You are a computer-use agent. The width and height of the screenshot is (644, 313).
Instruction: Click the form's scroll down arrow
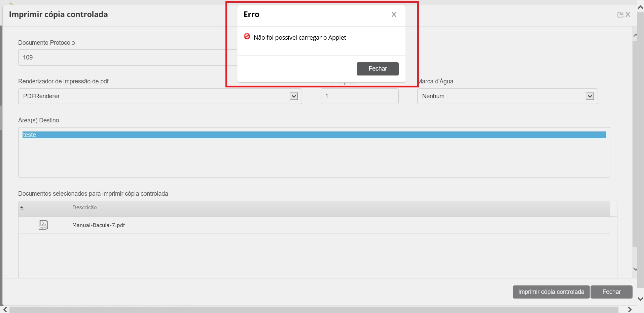pyautogui.click(x=635, y=269)
